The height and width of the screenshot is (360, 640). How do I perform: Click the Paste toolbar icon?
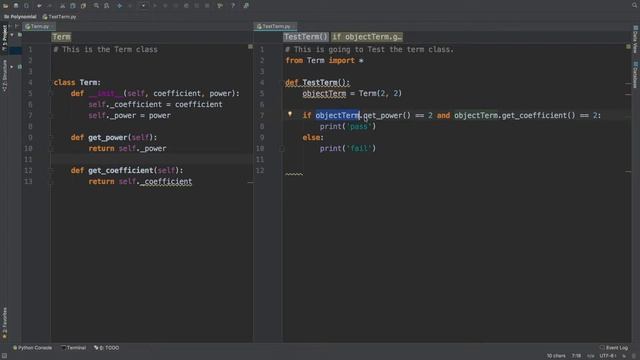point(83,6)
